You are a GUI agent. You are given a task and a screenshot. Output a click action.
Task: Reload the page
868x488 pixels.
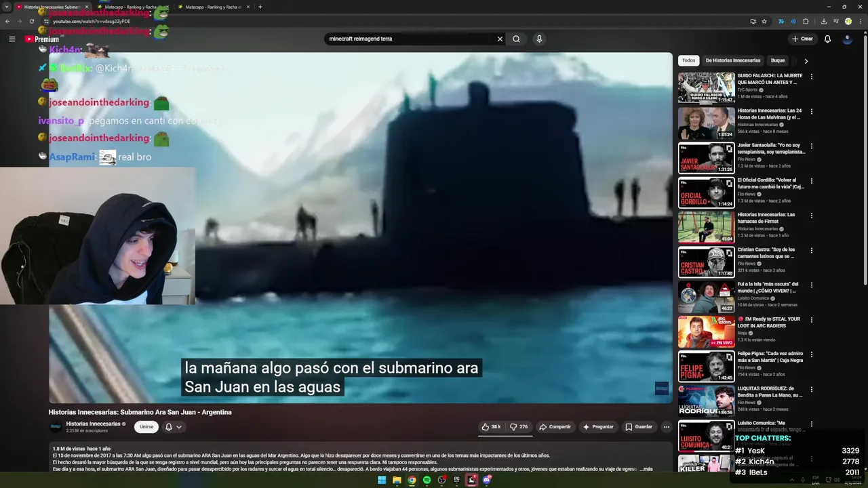coord(31,21)
